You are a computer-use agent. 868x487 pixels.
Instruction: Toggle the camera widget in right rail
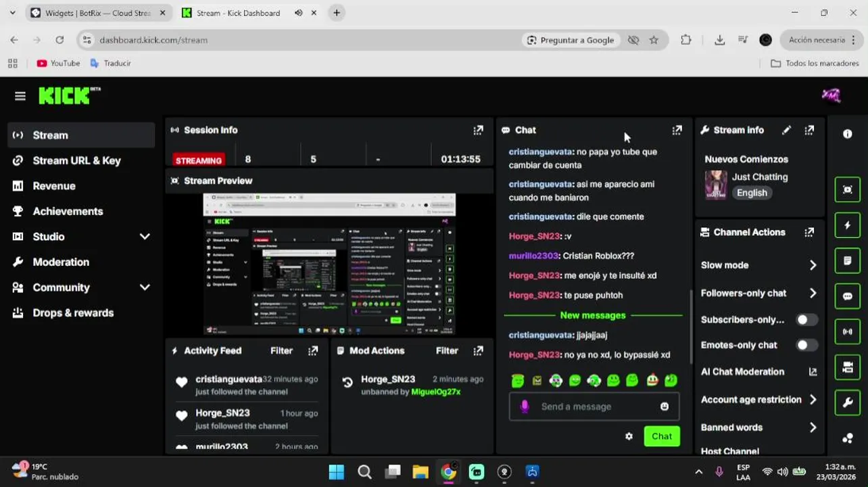[847, 367]
